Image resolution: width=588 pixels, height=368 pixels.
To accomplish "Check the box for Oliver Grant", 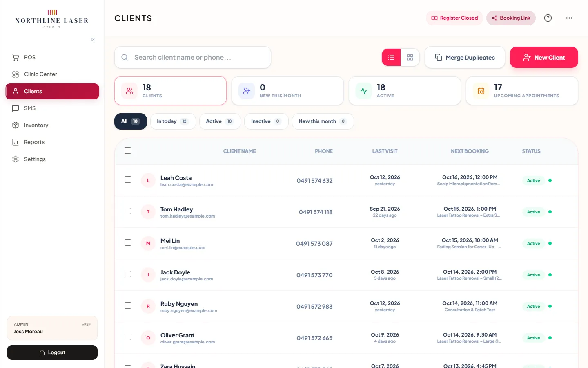I will [128, 337].
